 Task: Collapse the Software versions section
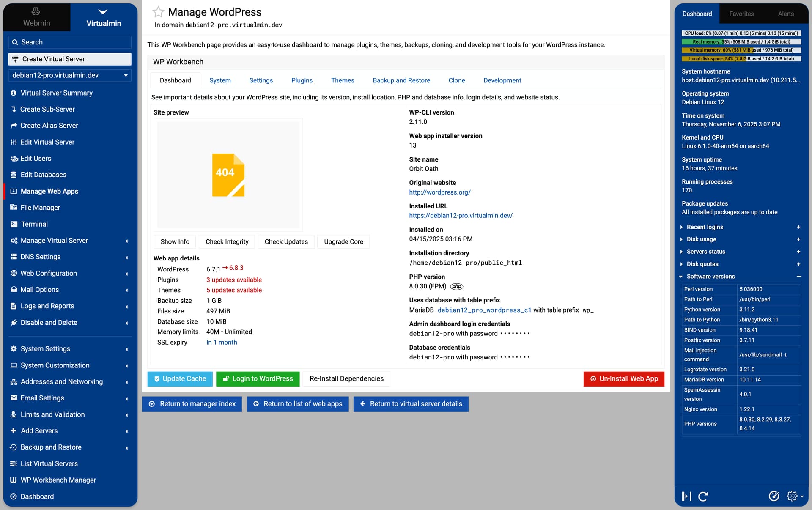tap(710, 277)
